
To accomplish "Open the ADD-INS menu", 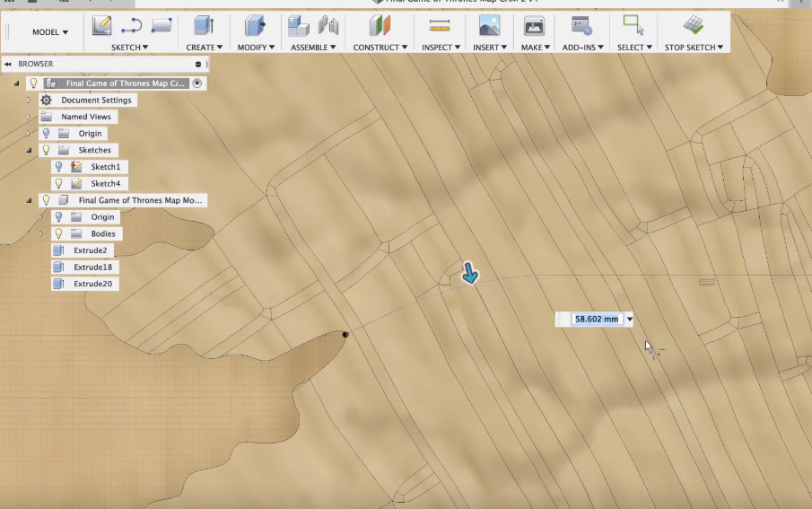I will [582, 48].
